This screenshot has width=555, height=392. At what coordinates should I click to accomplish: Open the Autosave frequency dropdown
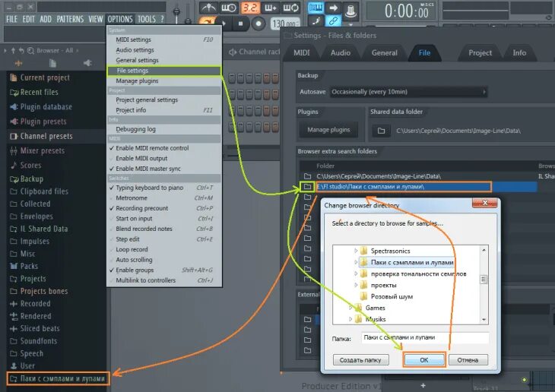pos(408,92)
